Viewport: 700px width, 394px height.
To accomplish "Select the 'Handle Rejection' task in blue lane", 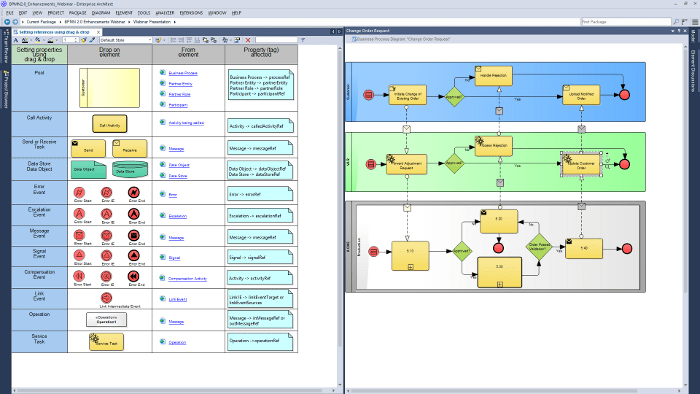I will 493,76.
